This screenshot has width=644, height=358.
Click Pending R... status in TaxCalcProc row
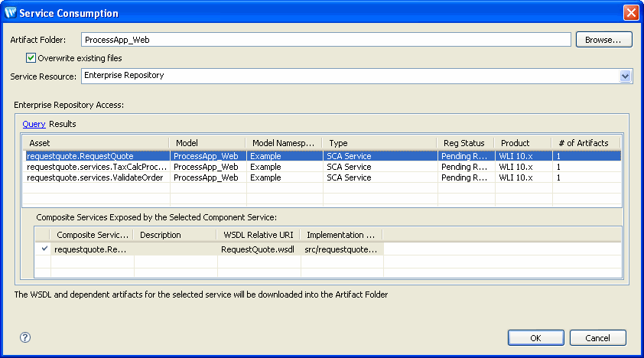(x=464, y=167)
